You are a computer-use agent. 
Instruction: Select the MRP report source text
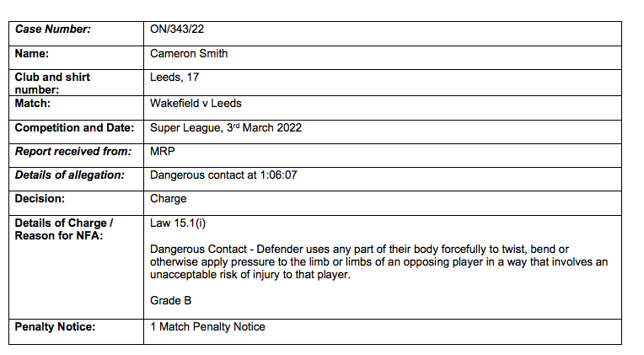[x=162, y=152]
